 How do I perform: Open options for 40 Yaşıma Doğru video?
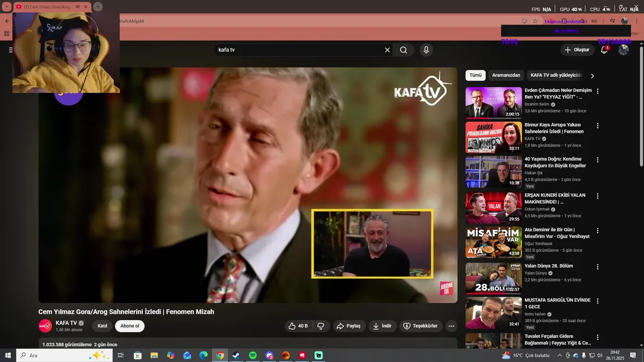pos(598,160)
